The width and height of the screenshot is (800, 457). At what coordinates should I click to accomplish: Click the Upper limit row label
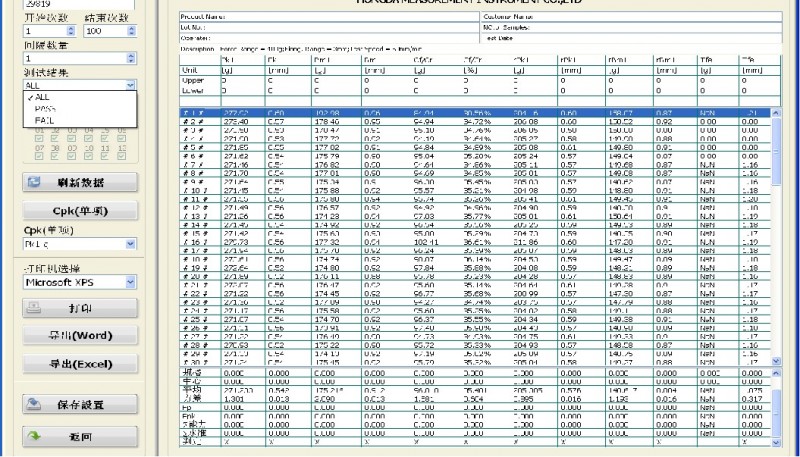click(x=193, y=81)
